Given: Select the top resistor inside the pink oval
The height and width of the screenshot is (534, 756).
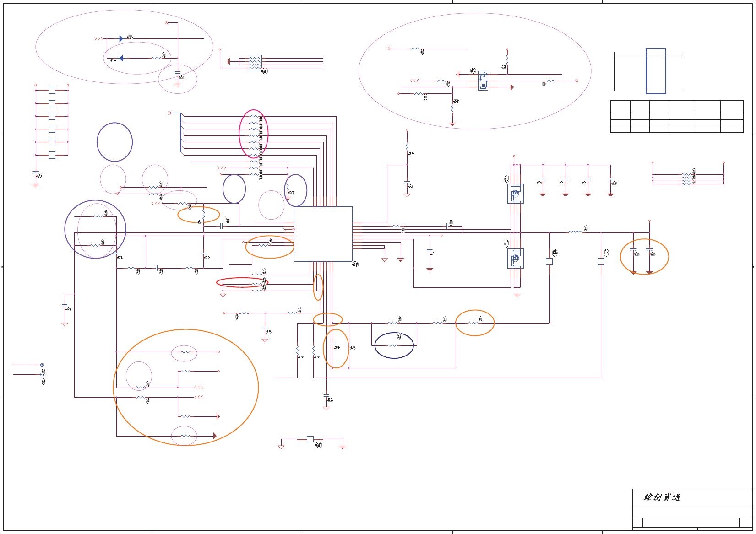Looking at the screenshot, I should 255,117.
